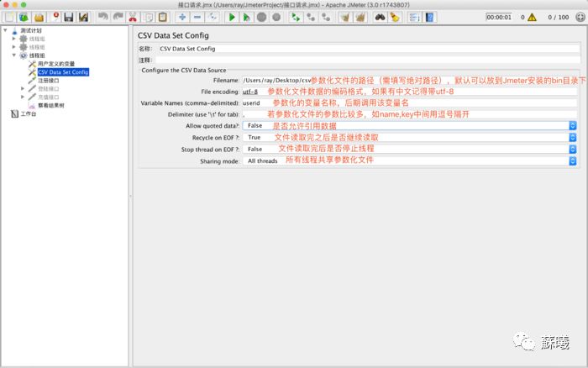The image size is (588, 368).
Task: Expand all tree nodes with the plus icon
Action: [182, 18]
